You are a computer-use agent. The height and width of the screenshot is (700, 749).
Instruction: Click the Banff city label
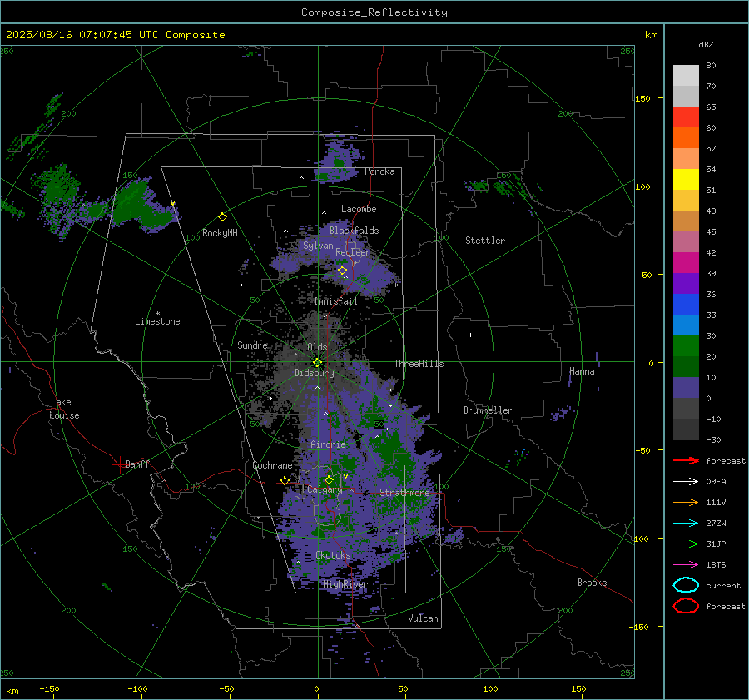[x=137, y=464]
